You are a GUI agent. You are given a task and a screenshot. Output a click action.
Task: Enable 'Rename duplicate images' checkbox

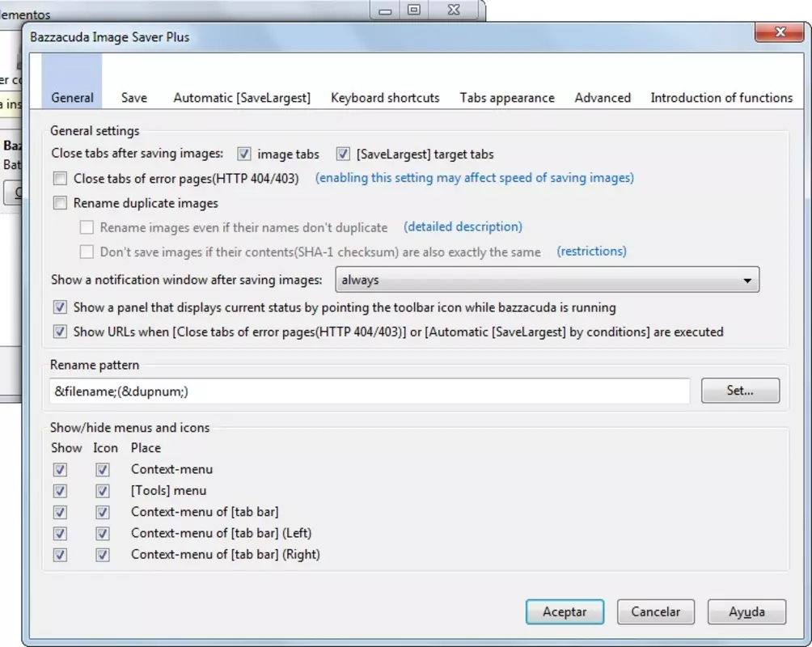tap(60, 203)
